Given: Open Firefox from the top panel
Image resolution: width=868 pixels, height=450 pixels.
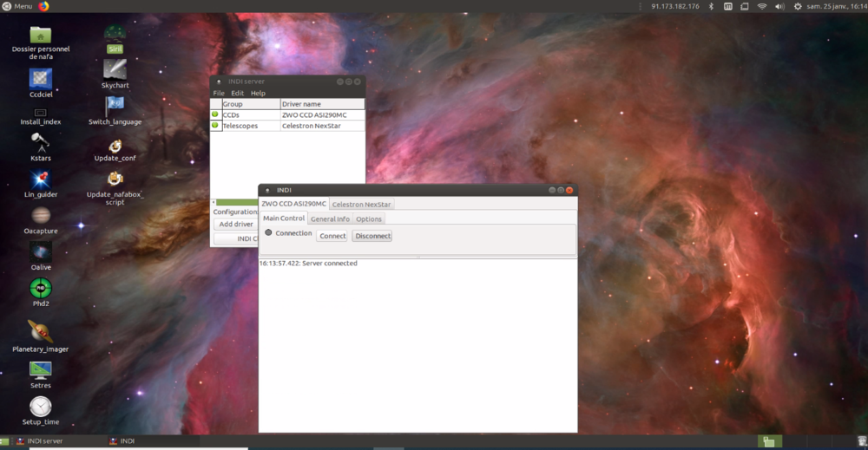Looking at the screenshot, I should tap(43, 6).
